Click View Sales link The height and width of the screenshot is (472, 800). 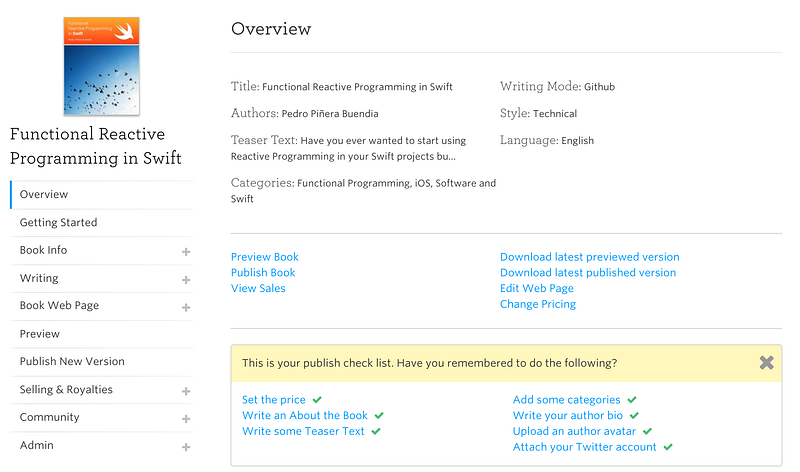[x=258, y=288]
